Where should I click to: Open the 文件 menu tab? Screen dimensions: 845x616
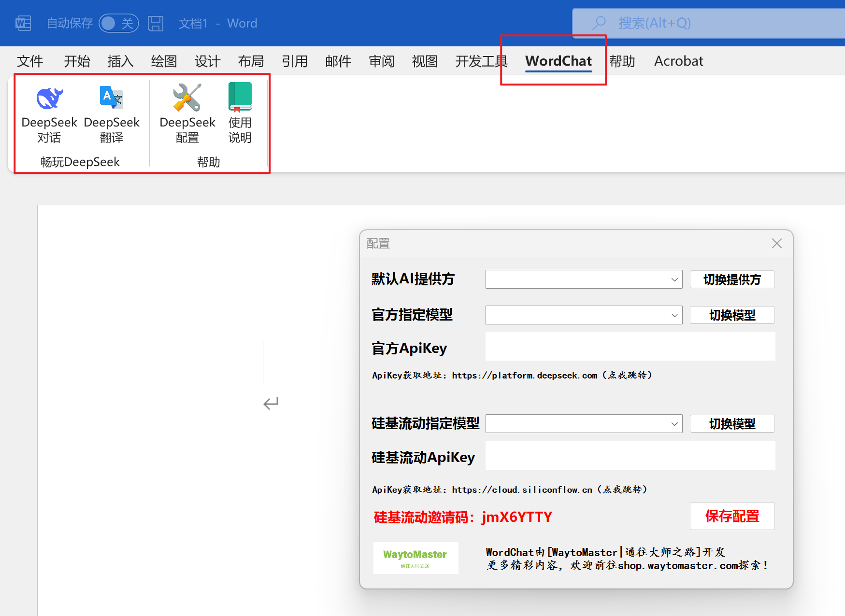point(30,61)
